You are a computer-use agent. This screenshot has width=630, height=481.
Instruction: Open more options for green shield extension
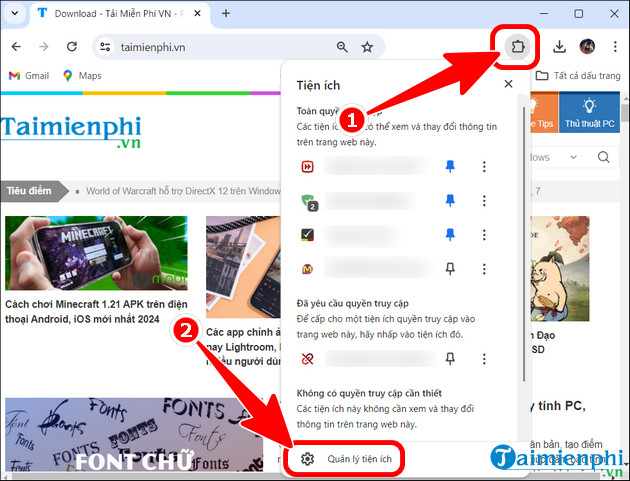[484, 201]
